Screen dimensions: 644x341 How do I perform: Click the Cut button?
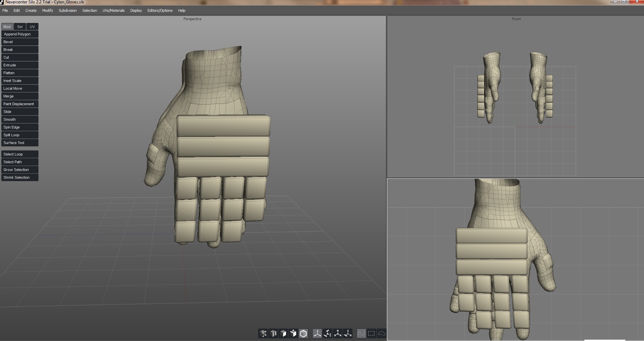(x=20, y=57)
